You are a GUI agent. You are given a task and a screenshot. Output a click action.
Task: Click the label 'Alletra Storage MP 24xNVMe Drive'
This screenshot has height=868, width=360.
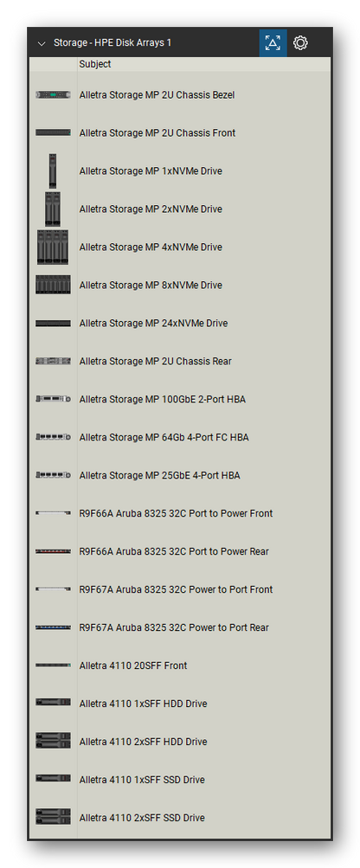click(x=153, y=324)
